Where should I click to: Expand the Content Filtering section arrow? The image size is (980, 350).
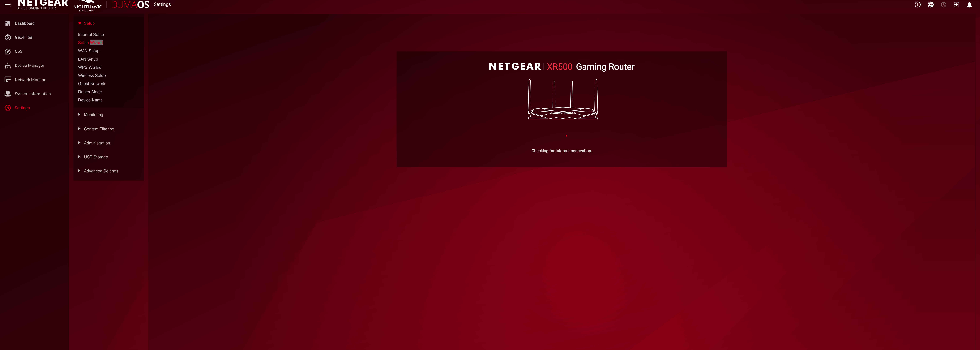(x=79, y=129)
